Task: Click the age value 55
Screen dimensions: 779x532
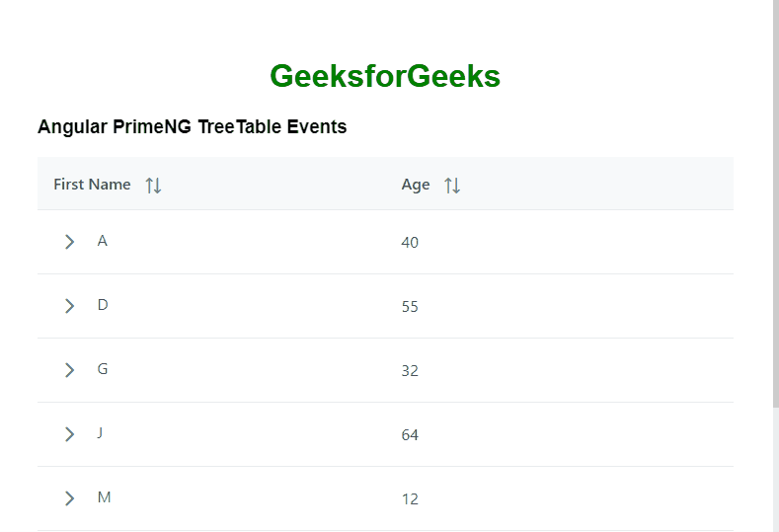Action: [410, 306]
